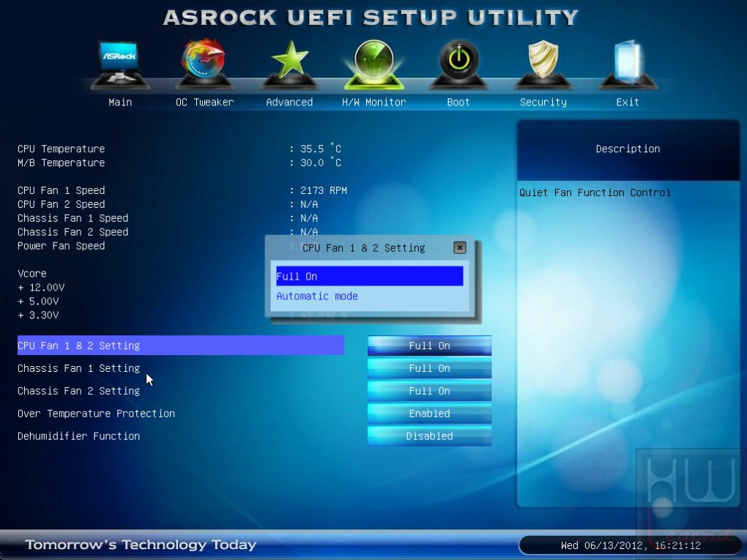
Task: Change Dehumidifier Function Disabled value
Action: (429, 436)
